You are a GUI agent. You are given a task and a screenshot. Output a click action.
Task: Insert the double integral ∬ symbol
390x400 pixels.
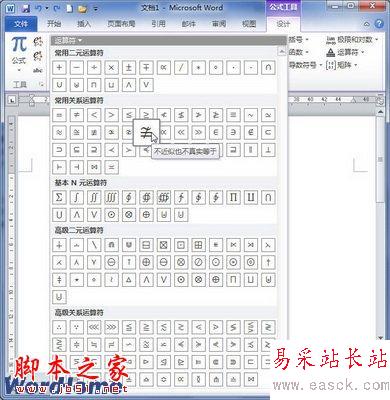tap(94, 197)
